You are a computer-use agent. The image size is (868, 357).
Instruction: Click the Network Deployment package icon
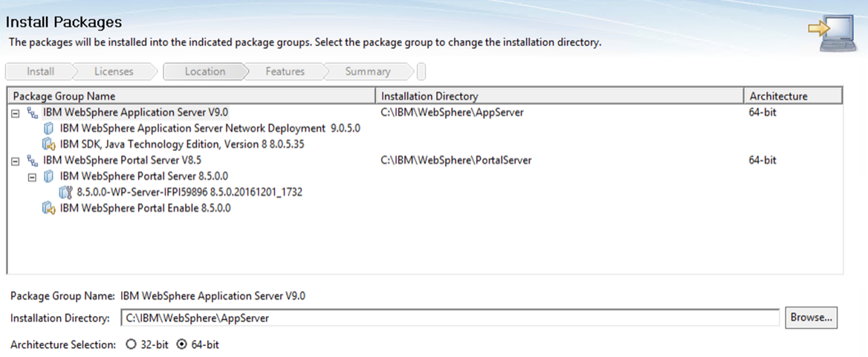[x=49, y=129]
